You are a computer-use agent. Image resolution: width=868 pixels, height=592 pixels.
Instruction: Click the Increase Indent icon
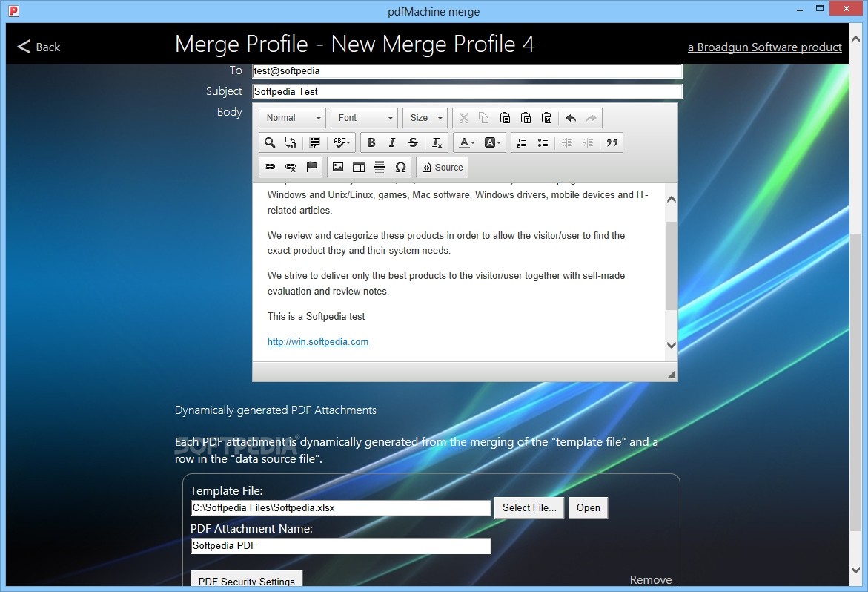click(588, 143)
